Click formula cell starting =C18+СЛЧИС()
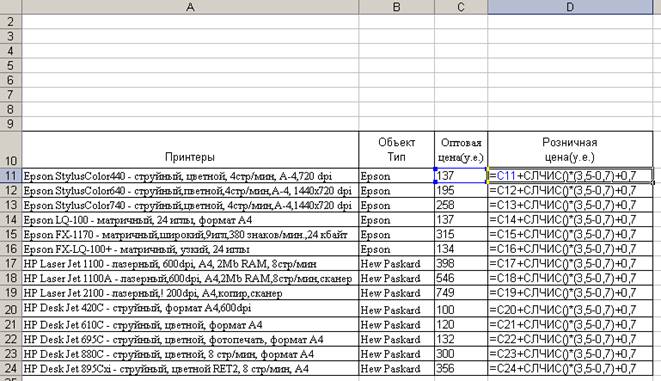 coord(570,278)
